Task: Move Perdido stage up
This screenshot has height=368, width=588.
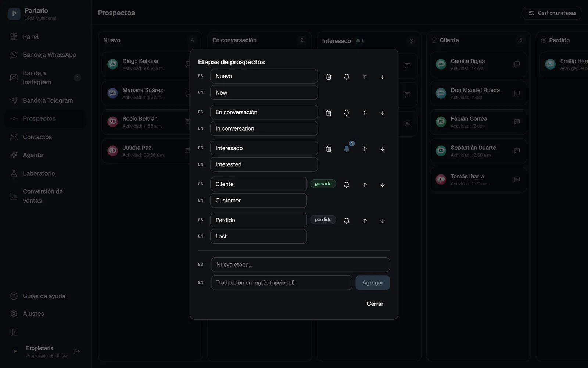Action: (365, 220)
